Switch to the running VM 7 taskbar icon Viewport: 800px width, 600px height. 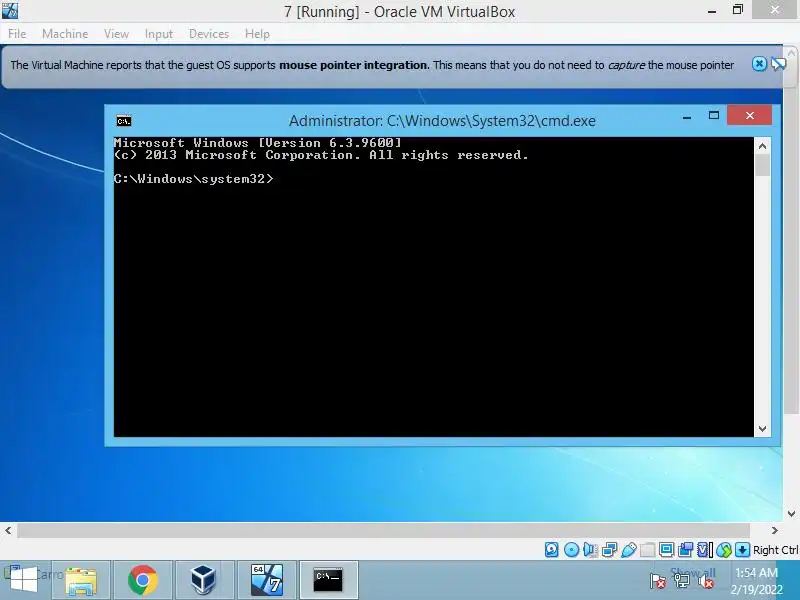pyautogui.click(x=267, y=580)
